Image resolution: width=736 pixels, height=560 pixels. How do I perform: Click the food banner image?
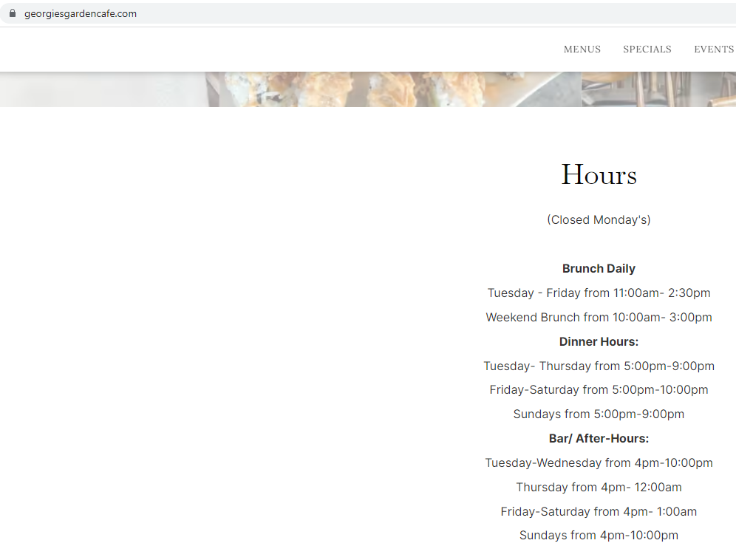tap(368, 89)
